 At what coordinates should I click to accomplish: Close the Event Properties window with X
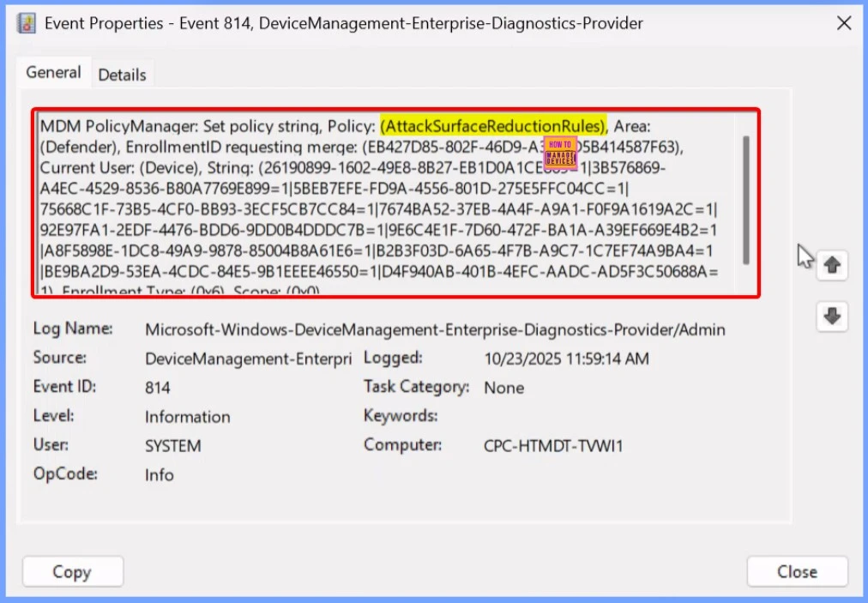[x=843, y=24]
